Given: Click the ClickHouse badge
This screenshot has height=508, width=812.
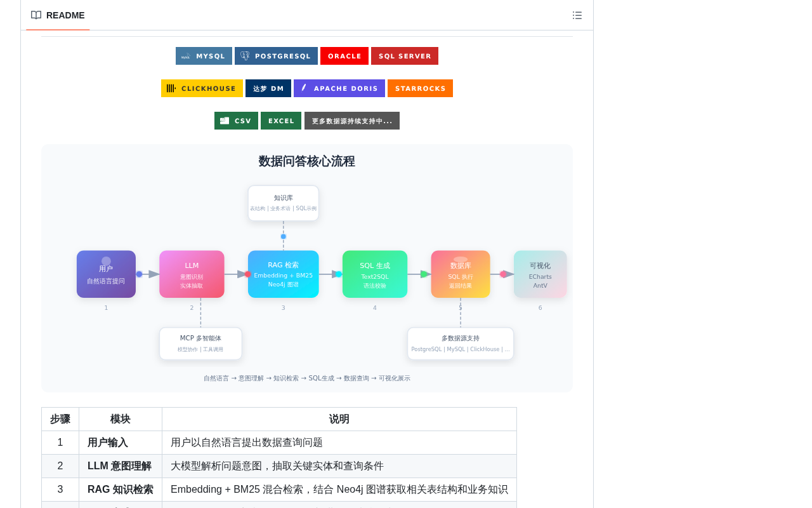Looking at the screenshot, I should pyautogui.click(x=202, y=88).
